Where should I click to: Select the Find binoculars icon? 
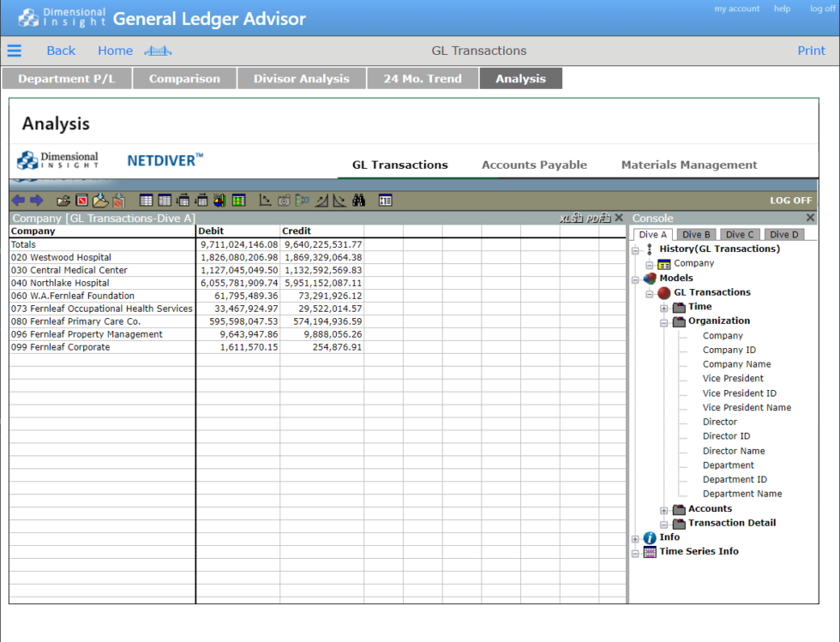[x=358, y=200]
